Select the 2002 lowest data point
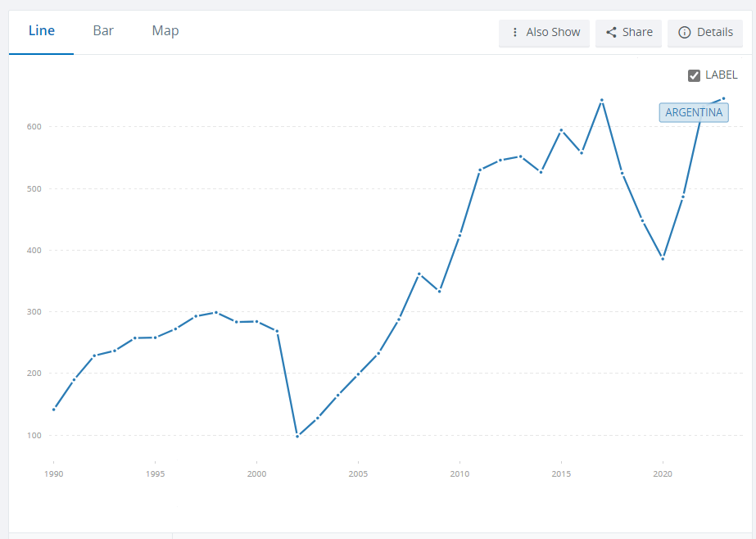The image size is (756, 539). 297,436
